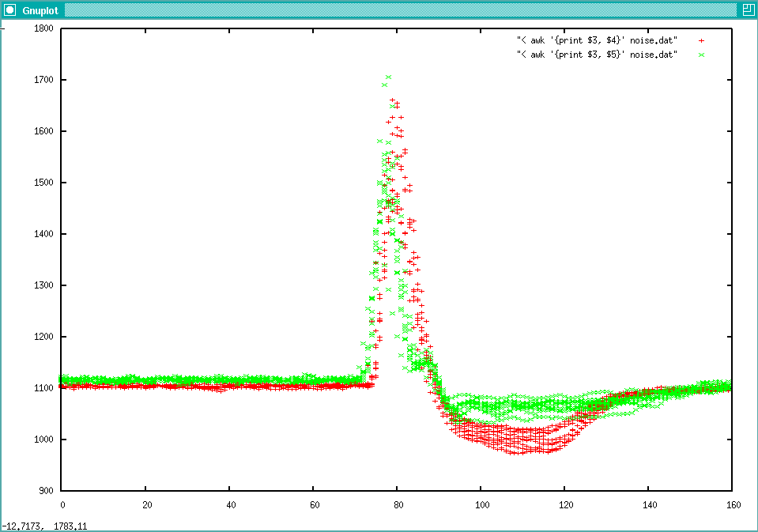
Task: Open the window menu icon beside Gnuplot title
Action: pyautogui.click(x=9, y=9)
